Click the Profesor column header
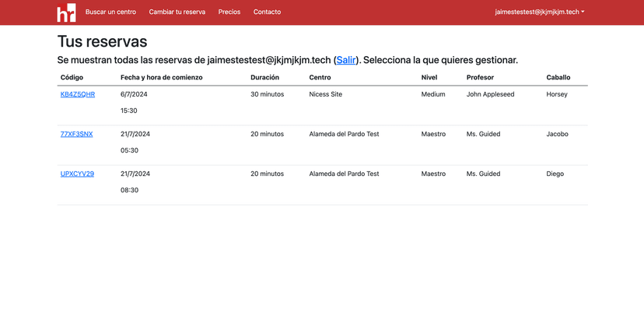The height and width of the screenshot is (320, 644). coord(480,78)
